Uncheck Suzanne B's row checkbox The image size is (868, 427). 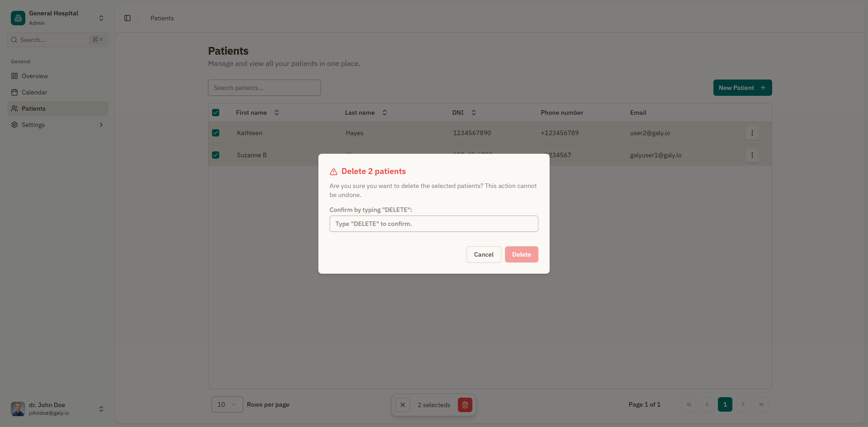pyautogui.click(x=216, y=155)
